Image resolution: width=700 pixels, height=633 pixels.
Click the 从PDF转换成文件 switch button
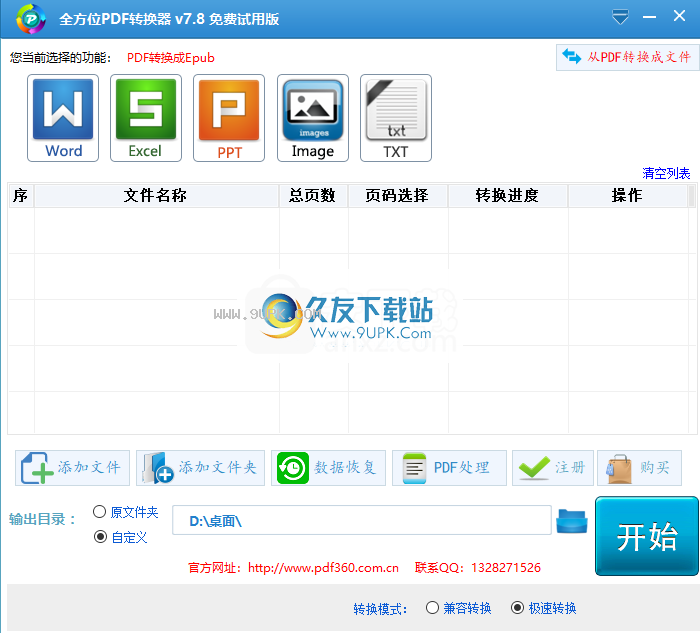pyautogui.click(x=627, y=57)
